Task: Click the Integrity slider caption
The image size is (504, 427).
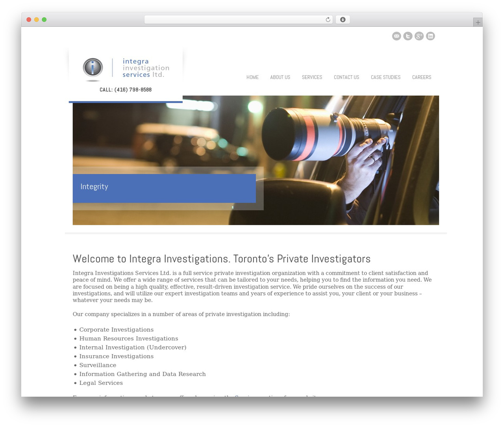Action: coord(164,188)
